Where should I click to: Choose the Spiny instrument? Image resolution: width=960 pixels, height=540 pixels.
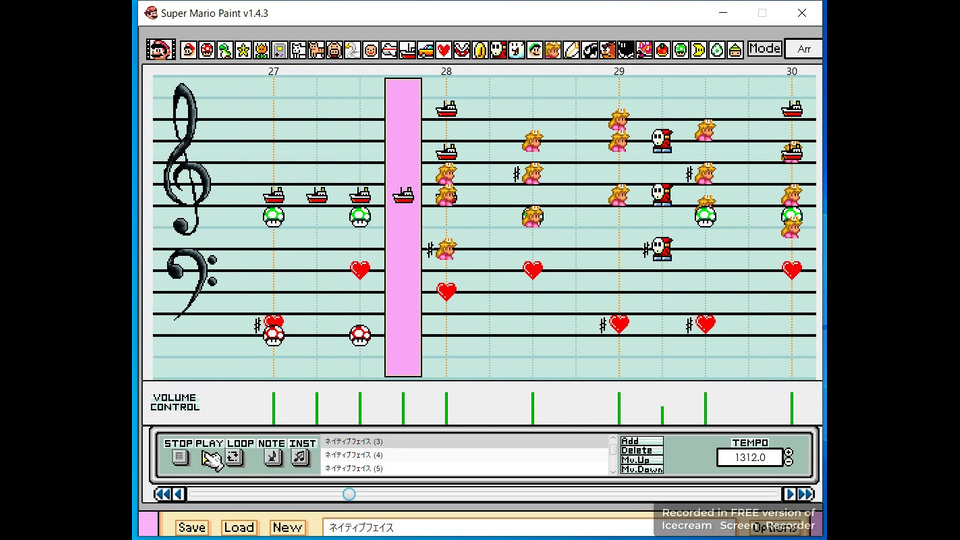(x=644, y=50)
